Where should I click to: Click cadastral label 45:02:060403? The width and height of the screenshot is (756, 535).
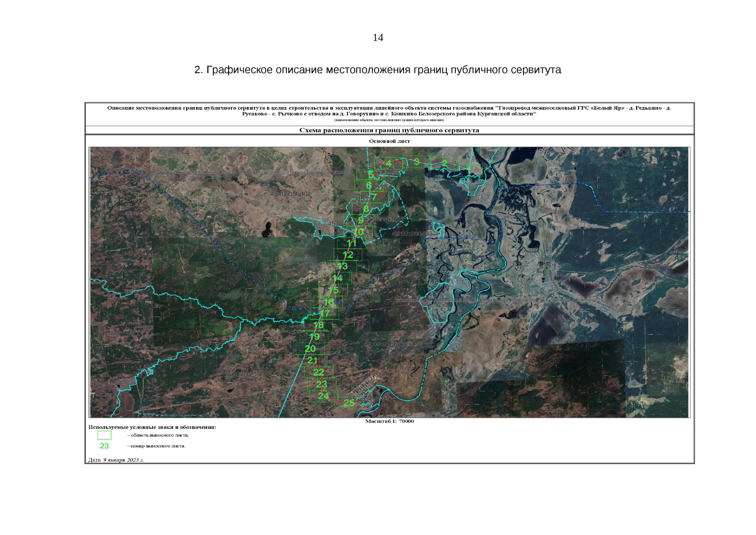(x=412, y=234)
